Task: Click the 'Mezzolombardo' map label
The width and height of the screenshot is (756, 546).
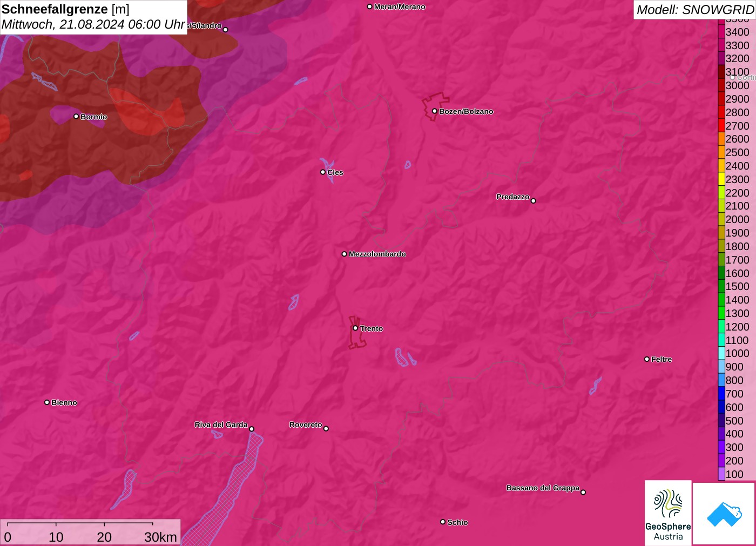Action: click(377, 254)
